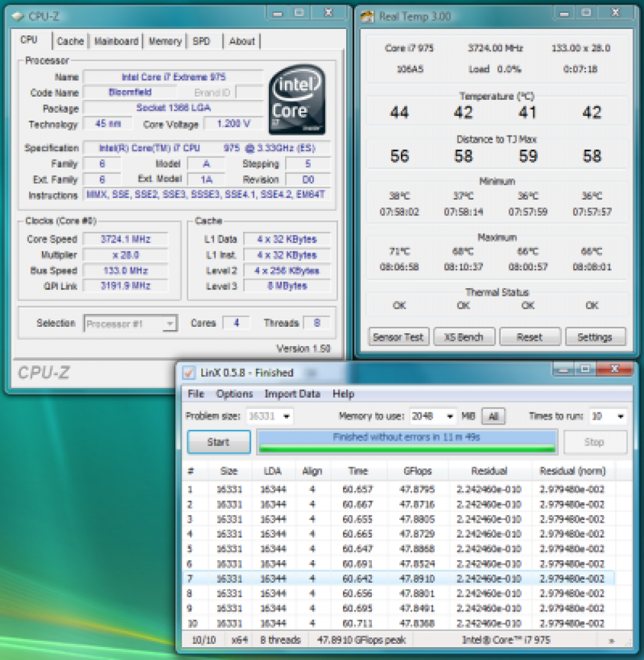The width and height of the screenshot is (644, 660).
Task: Click the Size column header in LinX
Action: coord(229,471)
